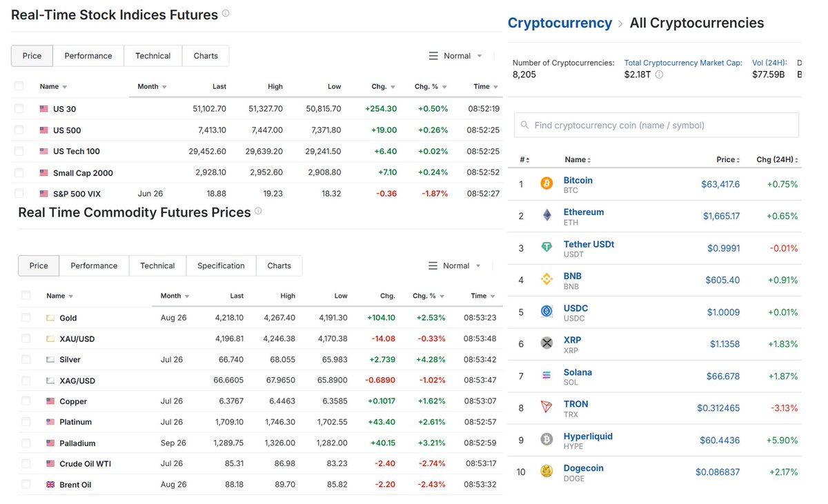This screenshot has width=828, height=504.
Task: Open the Hyperliquid name link
Action: point(588,436)
